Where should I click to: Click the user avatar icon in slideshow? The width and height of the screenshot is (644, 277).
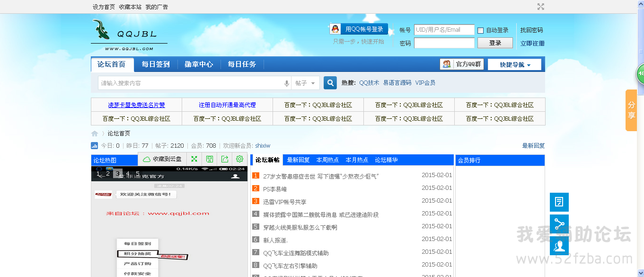pos(234,176)
